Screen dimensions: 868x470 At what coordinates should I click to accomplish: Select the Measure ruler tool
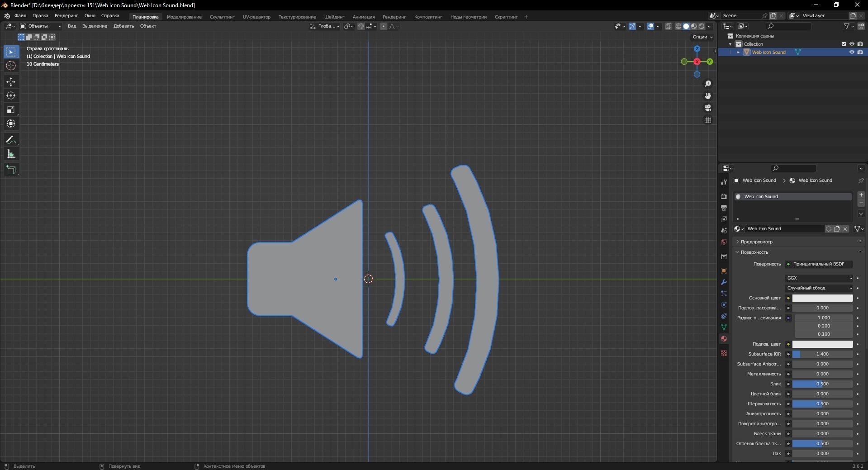tap(11, 154)
